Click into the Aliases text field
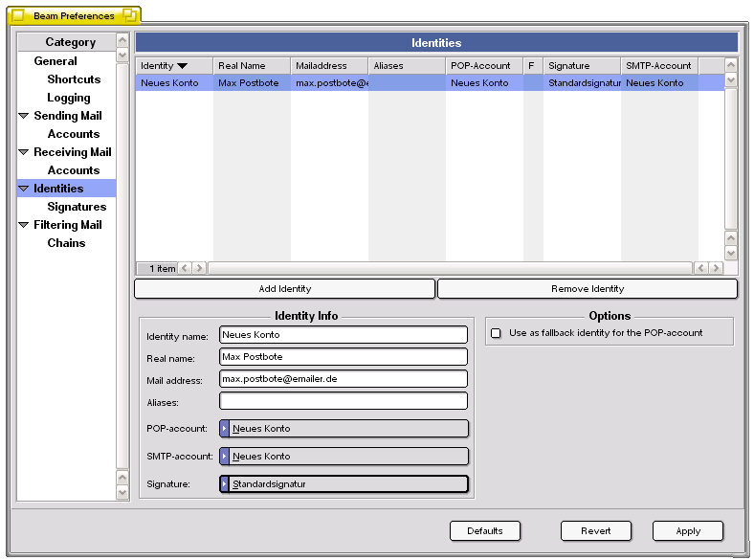 click(x=343, y=401)
